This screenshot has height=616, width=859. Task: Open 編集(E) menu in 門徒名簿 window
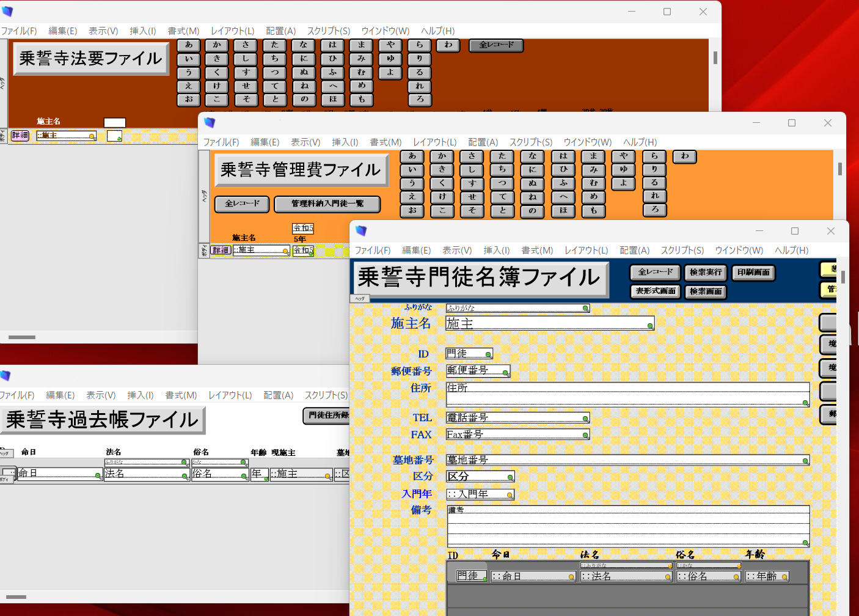coord(417,250)
